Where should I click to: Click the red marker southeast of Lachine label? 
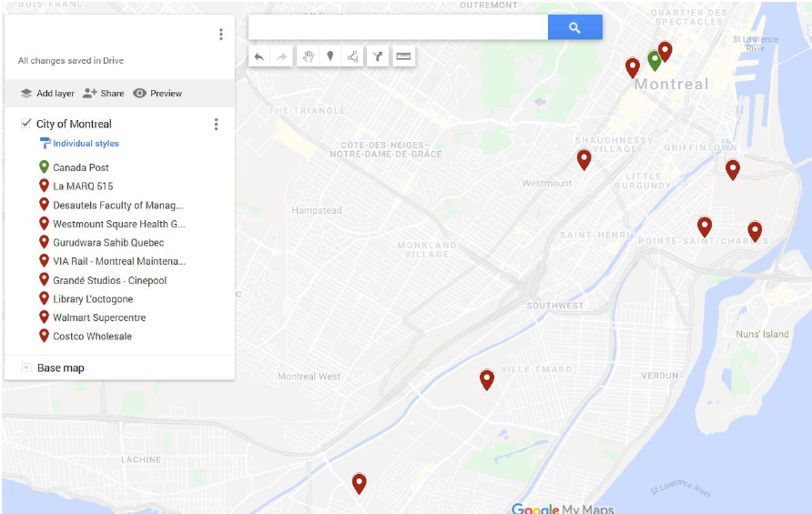pos(359,483)
